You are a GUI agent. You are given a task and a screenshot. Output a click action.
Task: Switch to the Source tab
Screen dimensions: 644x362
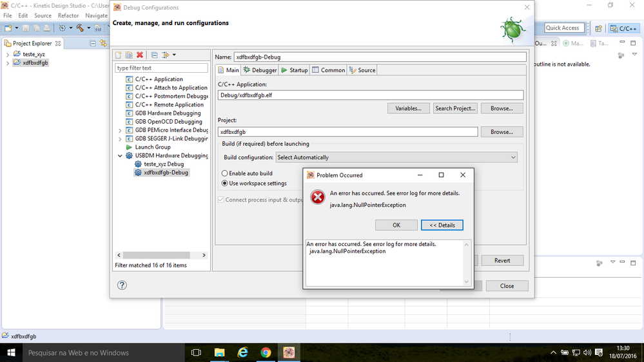[x=362, y=70]
